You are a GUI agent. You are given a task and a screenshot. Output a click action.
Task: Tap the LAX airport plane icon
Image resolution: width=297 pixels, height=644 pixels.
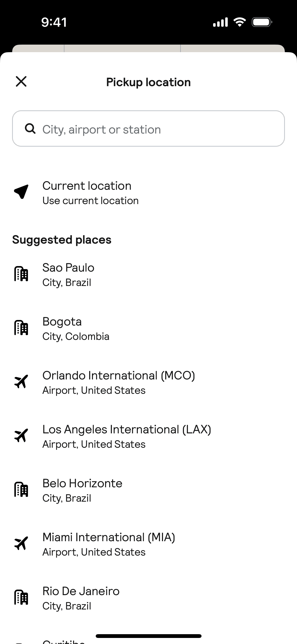pyautogui.click(x=21, y=436)
